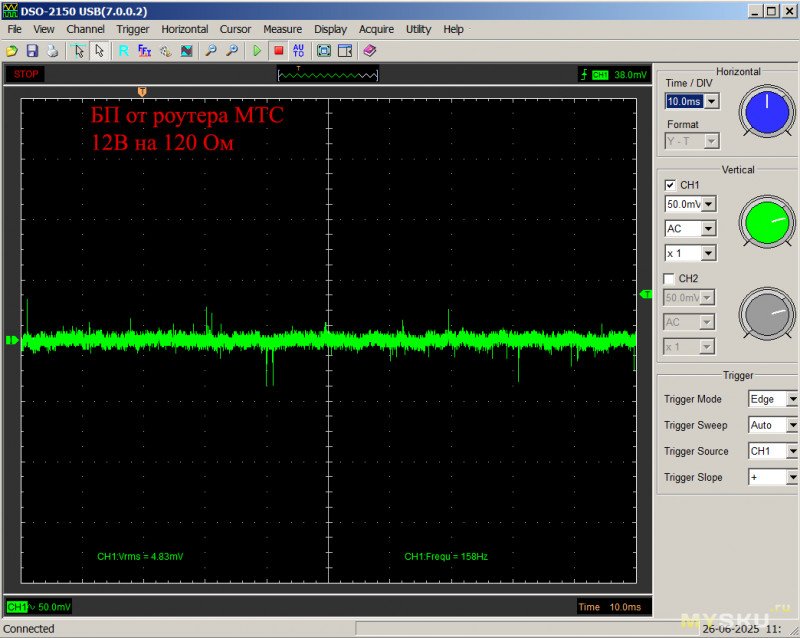
Task: Click the green CH1 vertical knob
Action: (x=767, y=220)
